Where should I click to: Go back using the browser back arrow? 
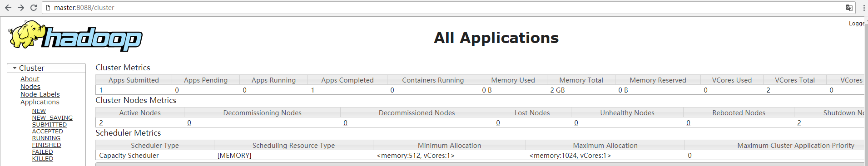pyautogui.click(x=8, y=8)
